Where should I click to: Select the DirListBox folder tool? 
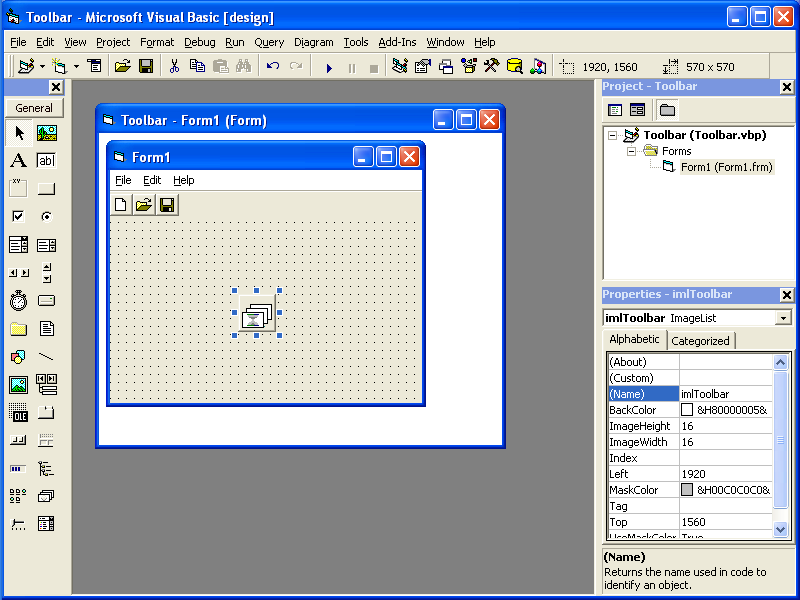[x=19, y=329]
